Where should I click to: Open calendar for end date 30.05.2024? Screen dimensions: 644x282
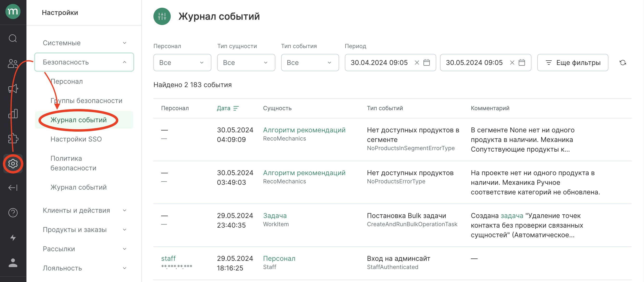pos(522,63)
